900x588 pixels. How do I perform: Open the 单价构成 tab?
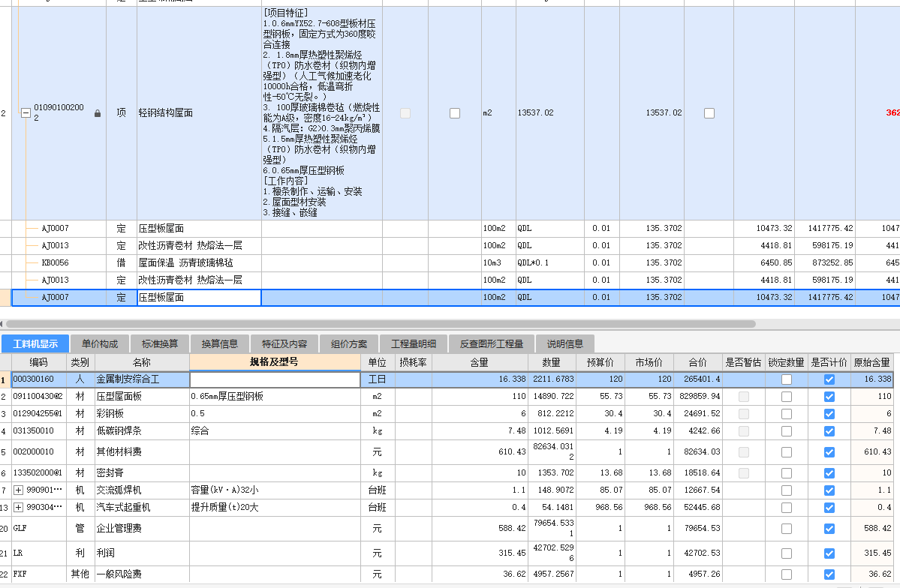[100, 344]
